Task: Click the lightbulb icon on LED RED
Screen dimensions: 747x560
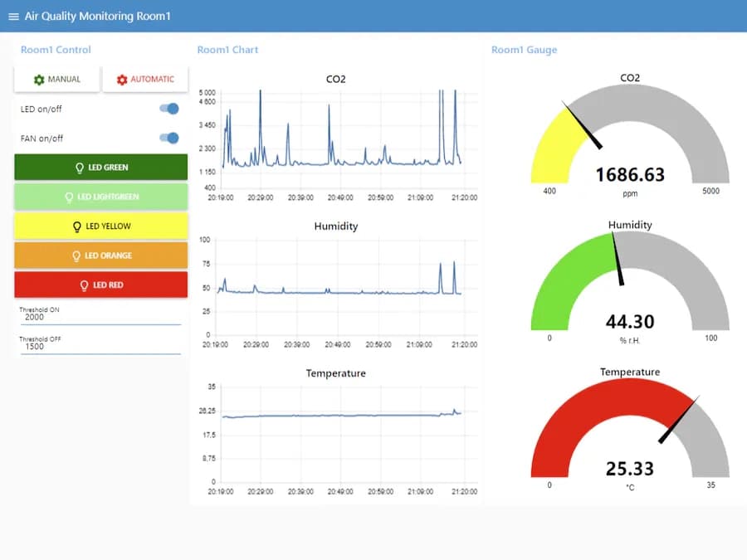Action: (84, 285)
